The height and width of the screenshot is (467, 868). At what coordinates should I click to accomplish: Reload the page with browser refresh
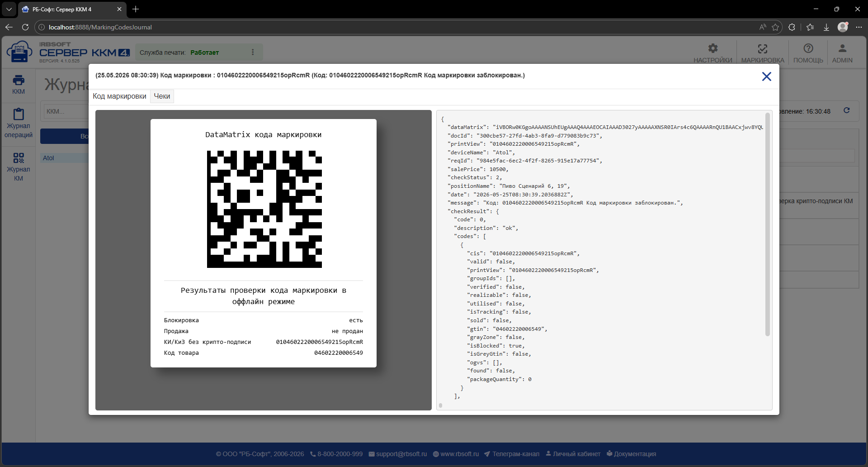coord(25,27)
